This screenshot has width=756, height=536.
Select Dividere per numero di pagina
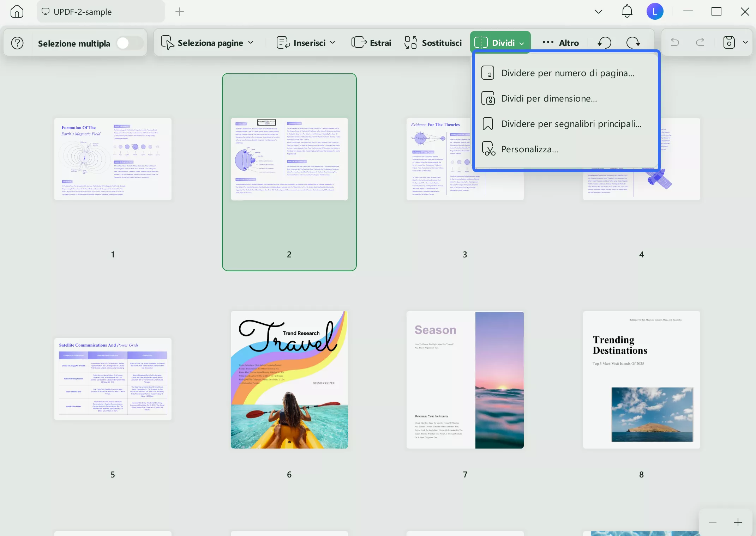point(568,73)
